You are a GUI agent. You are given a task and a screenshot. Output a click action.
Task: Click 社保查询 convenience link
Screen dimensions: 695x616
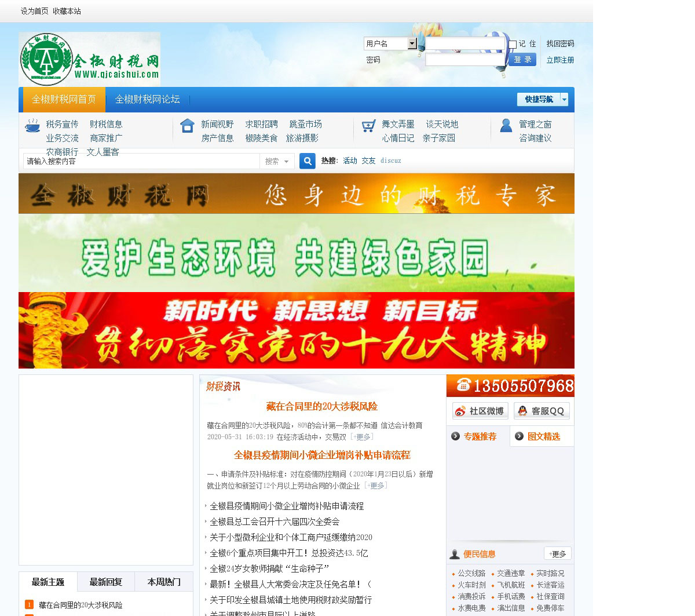(550, 596)
